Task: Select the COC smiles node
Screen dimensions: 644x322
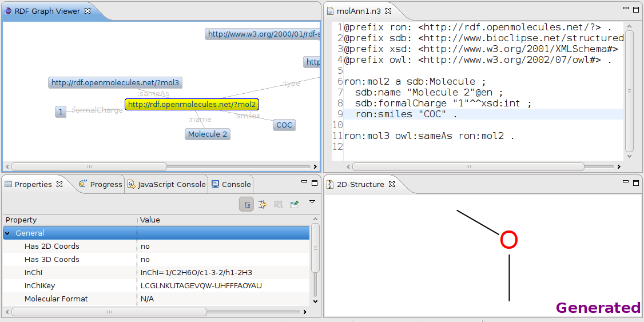Action: click(284, 125)
